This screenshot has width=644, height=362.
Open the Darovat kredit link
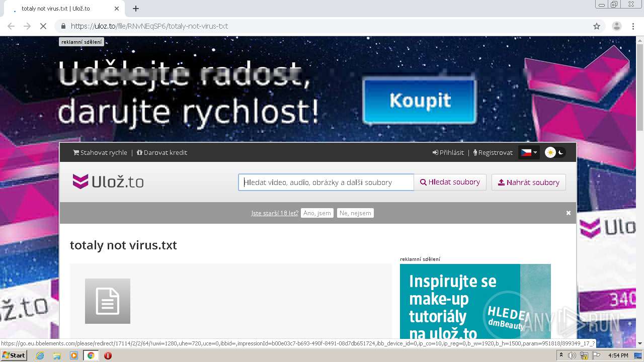[x=162, y=152]
